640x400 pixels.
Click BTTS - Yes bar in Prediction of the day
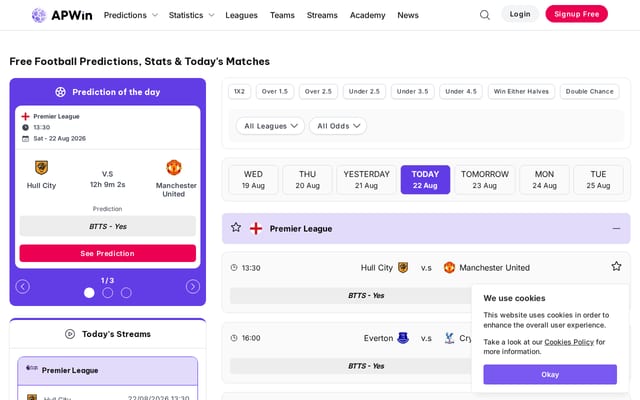[x=108, y=226]
